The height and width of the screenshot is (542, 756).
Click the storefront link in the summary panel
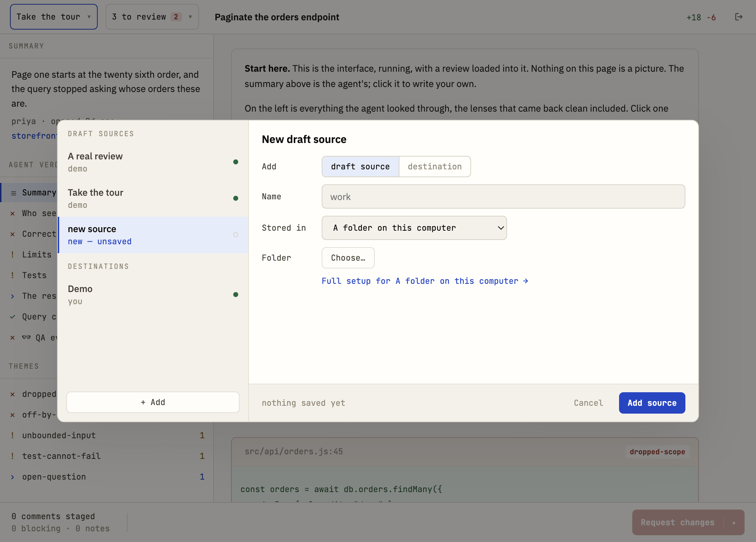click(34, 136)
